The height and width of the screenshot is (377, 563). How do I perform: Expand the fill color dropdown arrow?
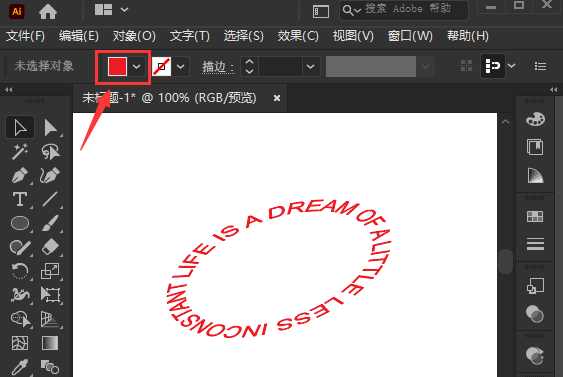point(136,66)
